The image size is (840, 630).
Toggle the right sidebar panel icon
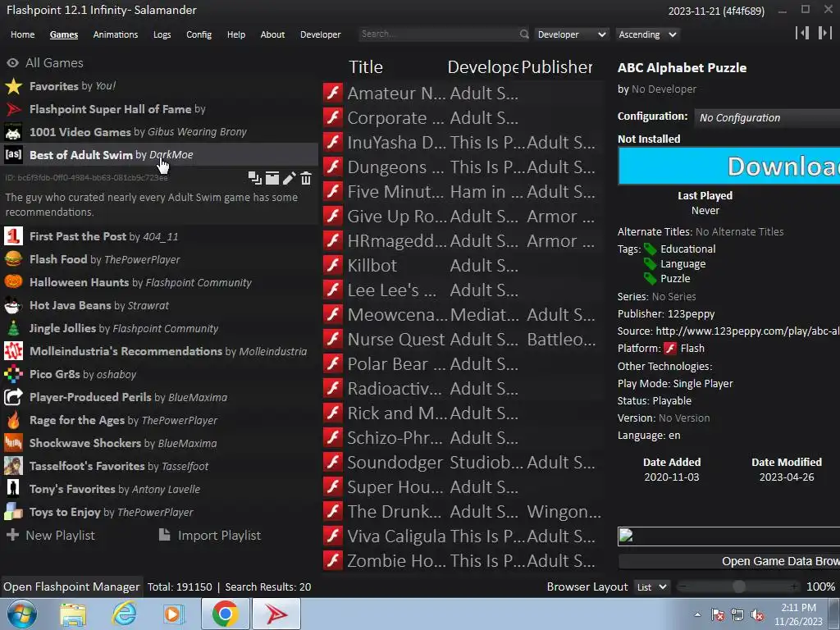(x=825, y=33)
